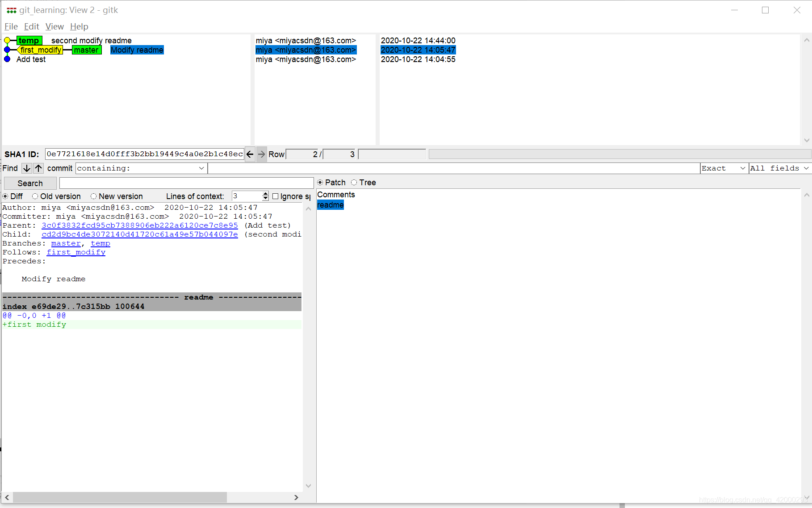This screenshot has height=508, width=812.
Task: Open the File menu
Action: click(11, 26)
